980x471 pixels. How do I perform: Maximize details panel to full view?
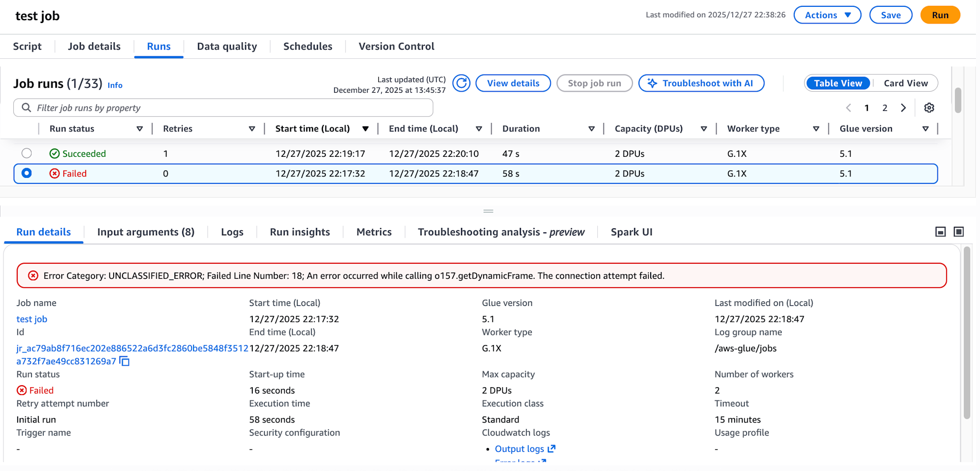(x=959, y=232)
